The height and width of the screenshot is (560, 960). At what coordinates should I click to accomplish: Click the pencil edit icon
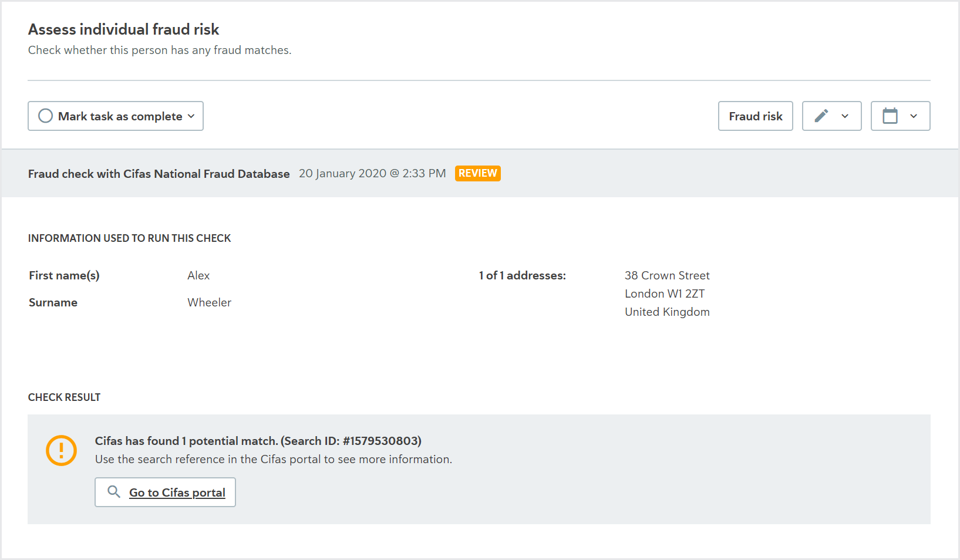pyautogui.click(x=821, y=116)
